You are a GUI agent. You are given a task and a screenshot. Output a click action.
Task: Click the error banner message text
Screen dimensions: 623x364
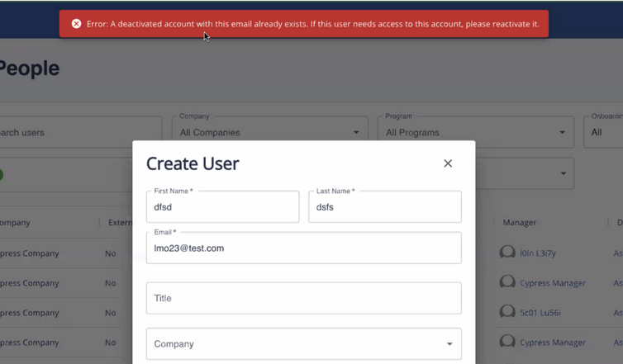pyautogui.click(x=312, y=24)
